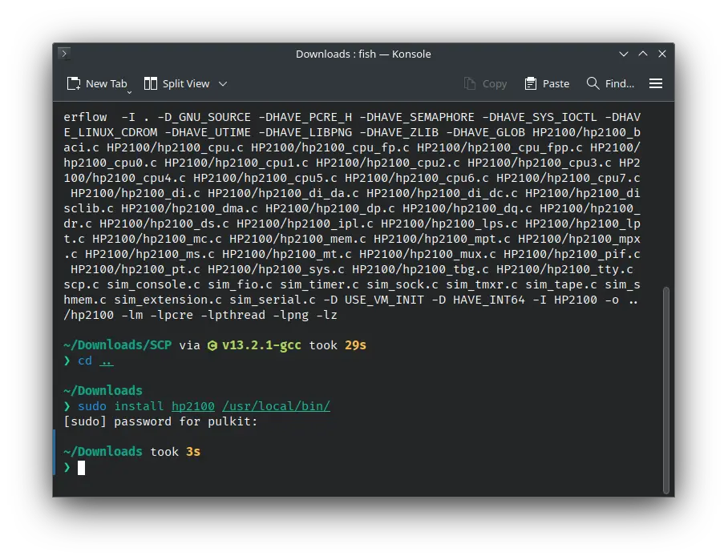This screenshot has height=560, width=728.
Task: Click the '29s' duration text
Action: [356, 345]
